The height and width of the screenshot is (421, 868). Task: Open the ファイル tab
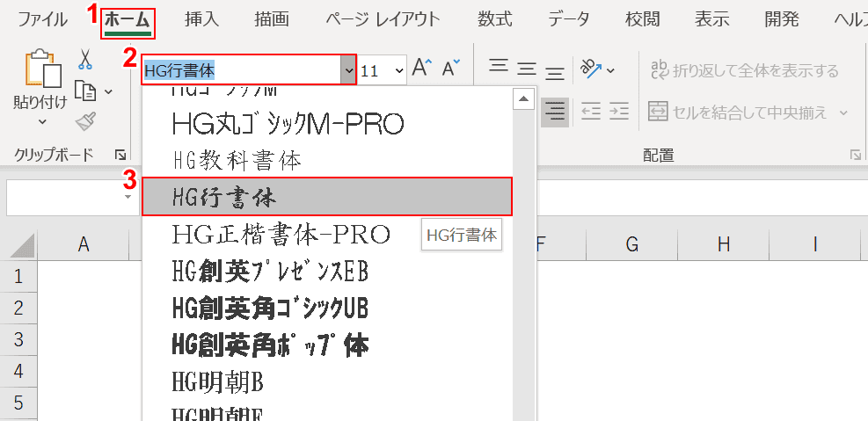point(43,20)
